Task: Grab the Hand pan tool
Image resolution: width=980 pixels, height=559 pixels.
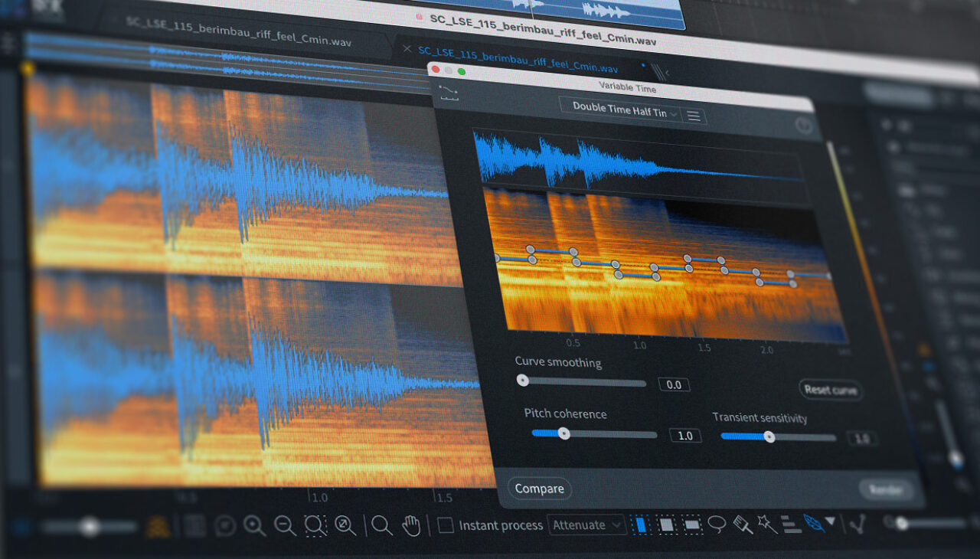Action: (x=411, y=524)
